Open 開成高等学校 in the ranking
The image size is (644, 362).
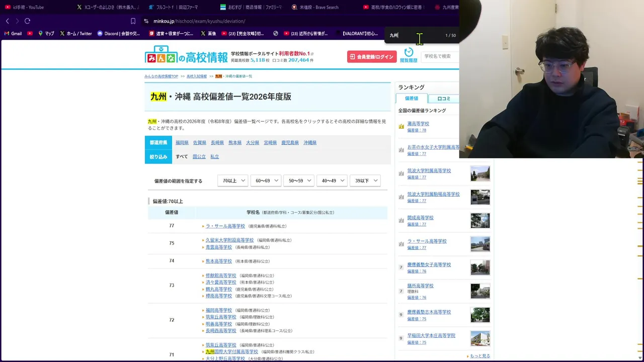(420, 218)
